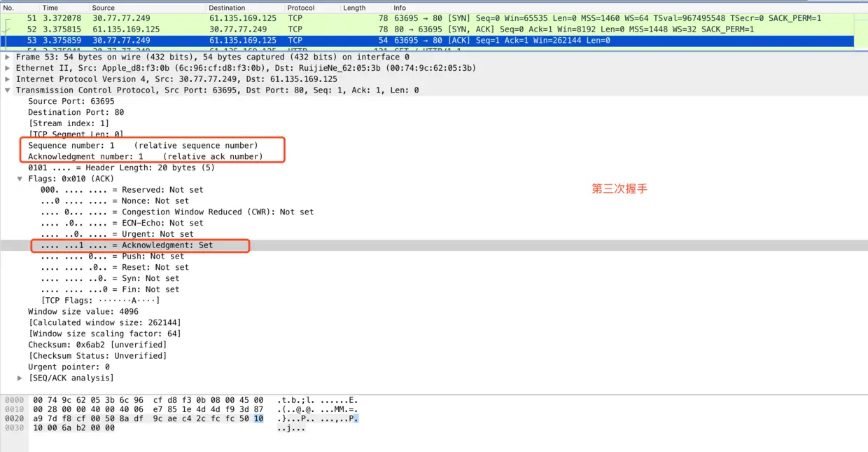Click '[Calculated window size: 262144]' line
The image size is (868, 452).
104,322
